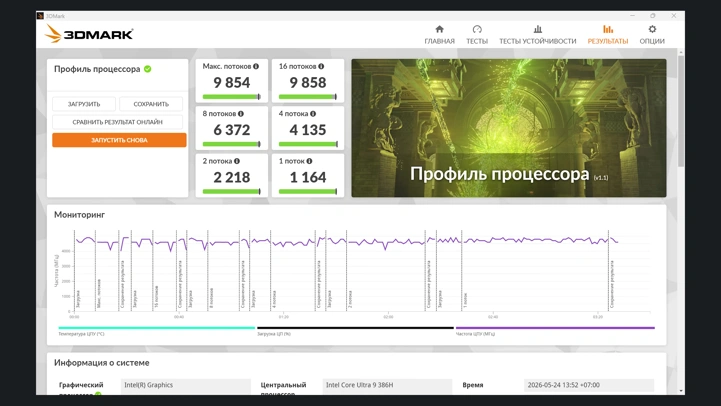Click the Мониторинг heading

point(80,215)
